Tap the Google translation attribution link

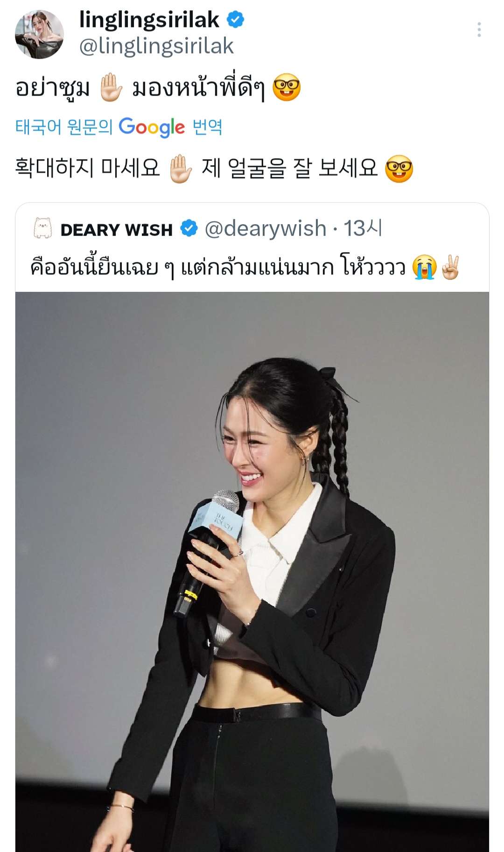click(x=119, y=127)
